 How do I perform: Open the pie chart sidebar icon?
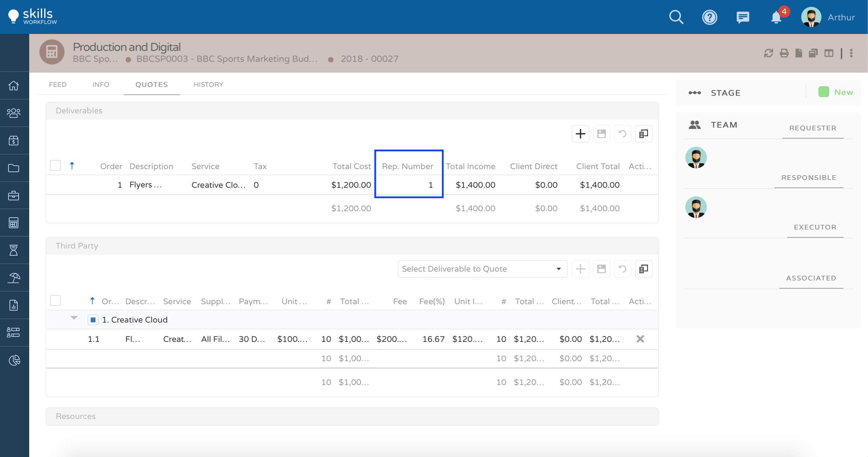14,360
